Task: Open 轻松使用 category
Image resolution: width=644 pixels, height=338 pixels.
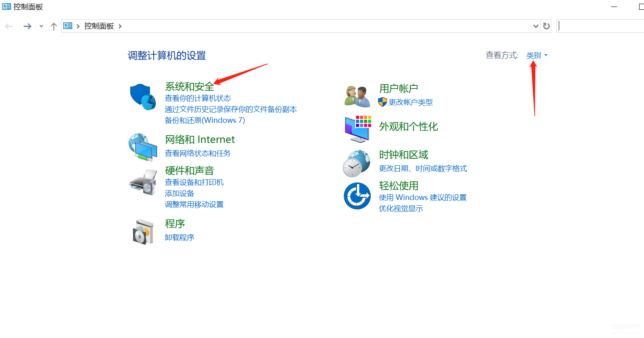Action: point(398,186)
